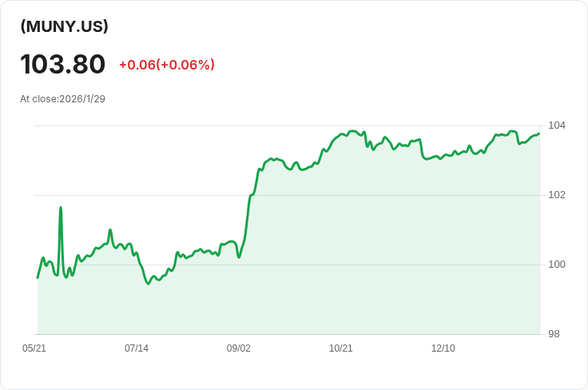588x390 pixels.
Task: Click the 12/10 x-axis date label
Action: 443,348
